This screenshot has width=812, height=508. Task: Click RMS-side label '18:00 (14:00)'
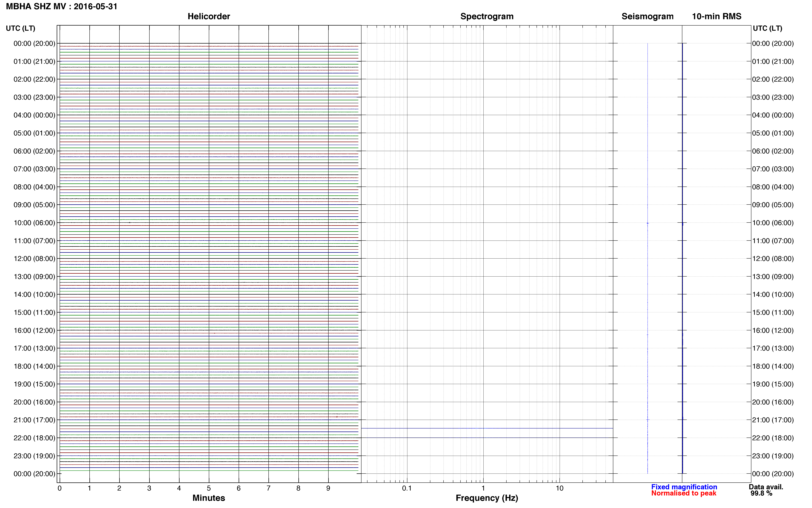(773, 366)
